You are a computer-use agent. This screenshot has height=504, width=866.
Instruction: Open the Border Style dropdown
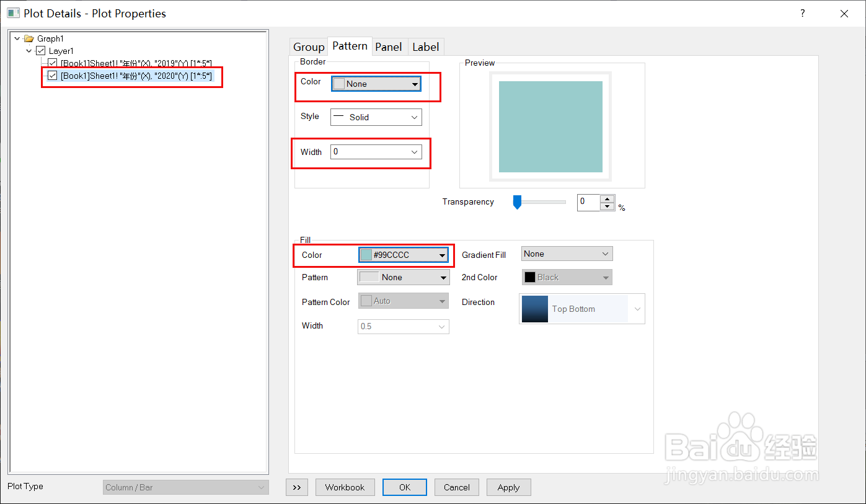376,117
